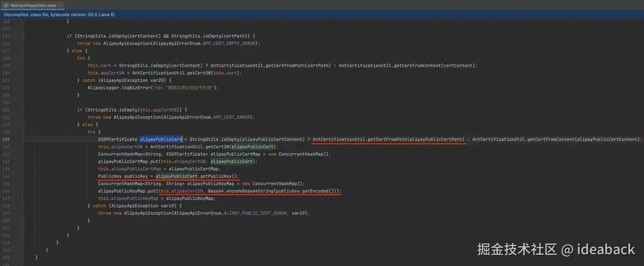Screen dimensions: 644x266
Task: Click ALIPAY_PUBLIC_CERT_ERROR constant on line 149
Action: (x=253, y=212)
